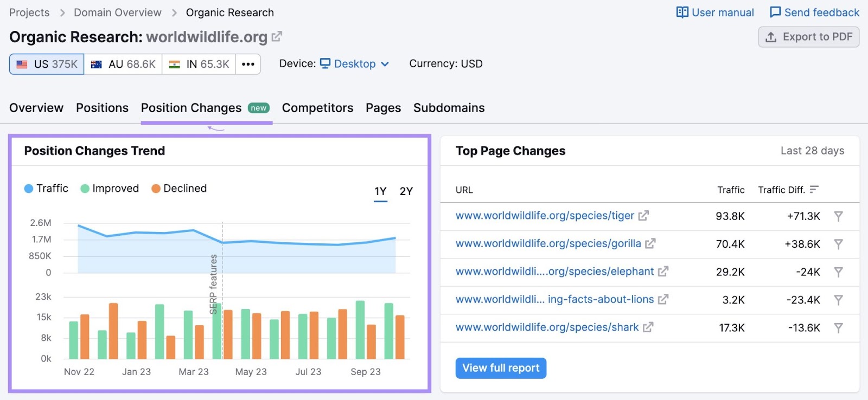
Task: Open more countries ellipsis menu
Action: pos(248,64)
